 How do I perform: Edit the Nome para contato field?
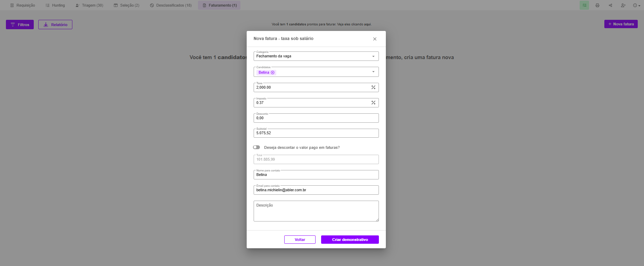[x=316, y=175]
